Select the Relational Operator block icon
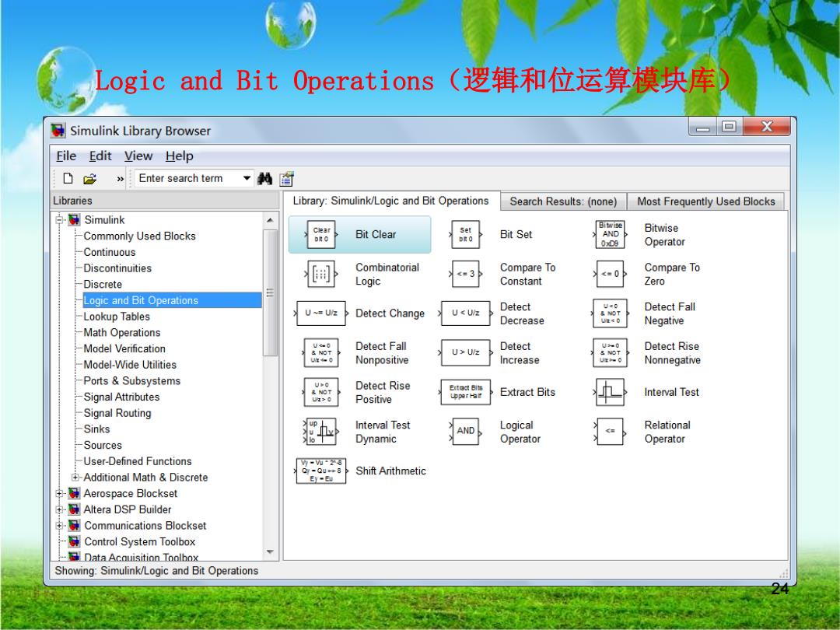The width and height of the screenshot is (840, 630). 611,432
